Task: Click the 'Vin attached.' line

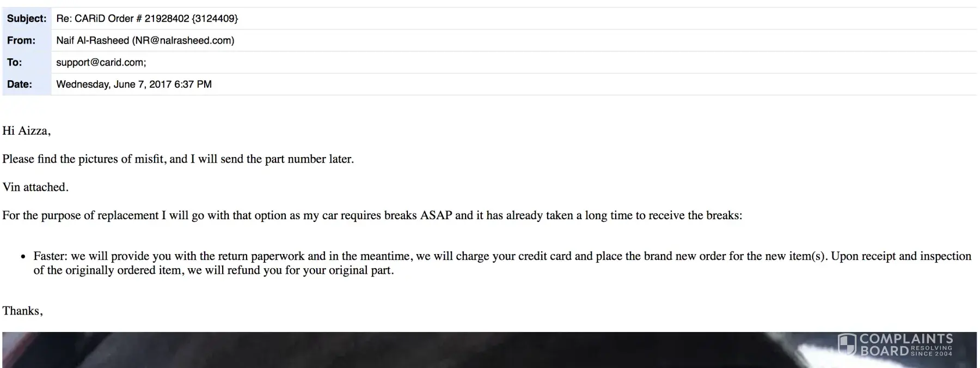Action: tap(35, 187)
